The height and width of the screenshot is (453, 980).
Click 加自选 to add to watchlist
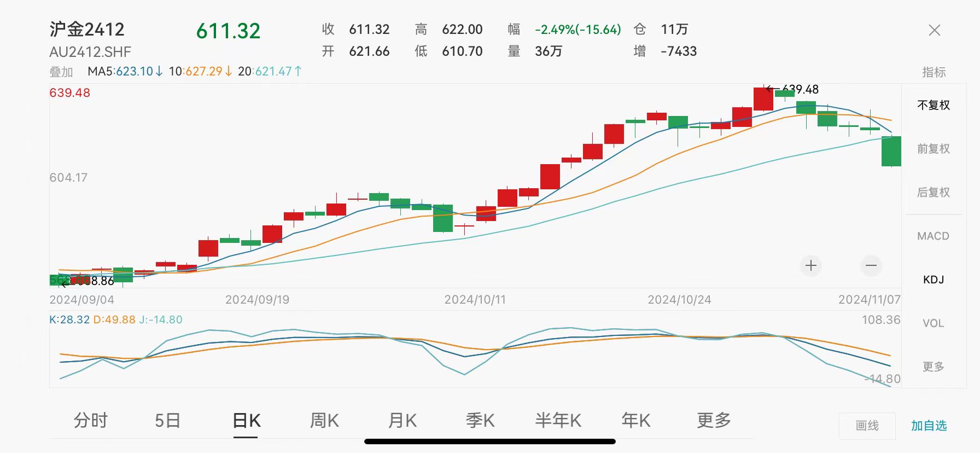pyautogui.click(x=929, y=426)
